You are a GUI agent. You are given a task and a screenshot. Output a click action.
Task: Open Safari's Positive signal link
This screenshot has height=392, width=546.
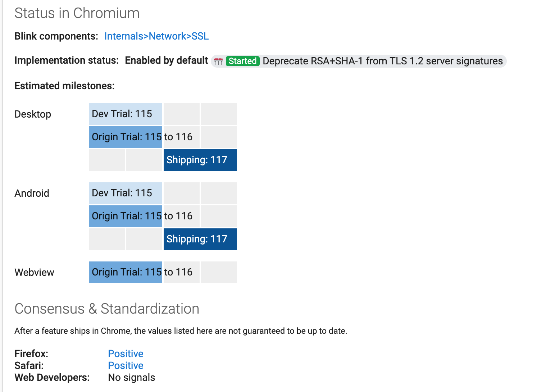point(126,365)
